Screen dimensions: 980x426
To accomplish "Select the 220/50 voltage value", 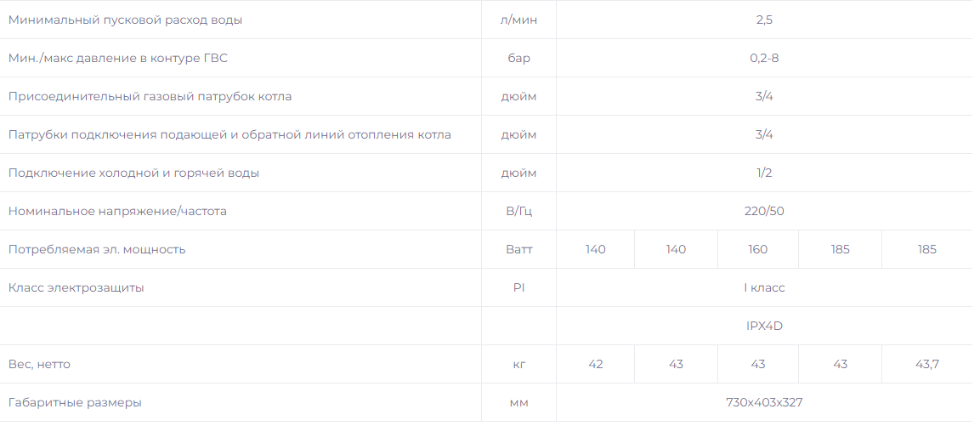I will [x=764, y=211].
